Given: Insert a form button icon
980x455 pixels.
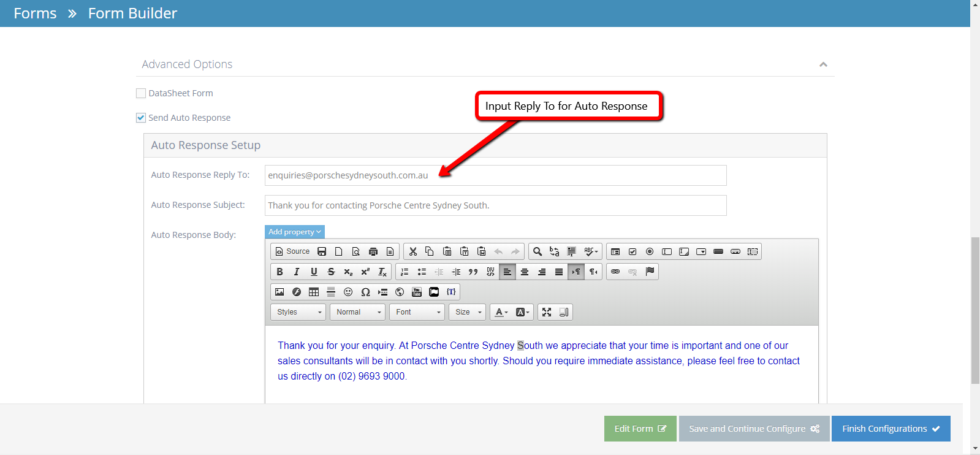Looking at the screenshot, I should click(x=718, y=251).
